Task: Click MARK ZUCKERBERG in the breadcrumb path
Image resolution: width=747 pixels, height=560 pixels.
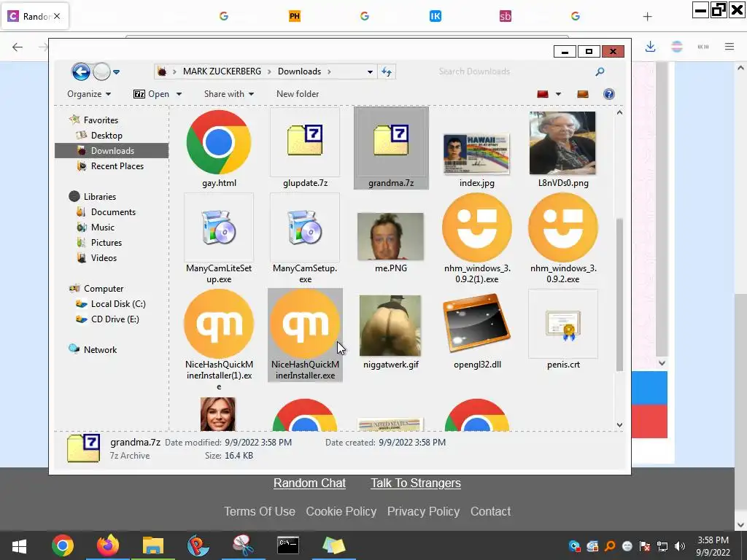Action: pos(222,71)
